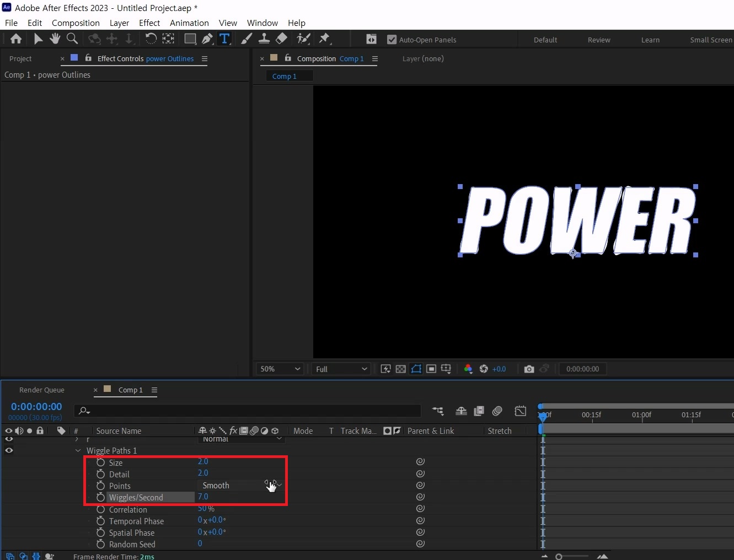This screenshot has height=560, width=734.
Task: Switch to the Project panel tab
Action: pos(20,58)
